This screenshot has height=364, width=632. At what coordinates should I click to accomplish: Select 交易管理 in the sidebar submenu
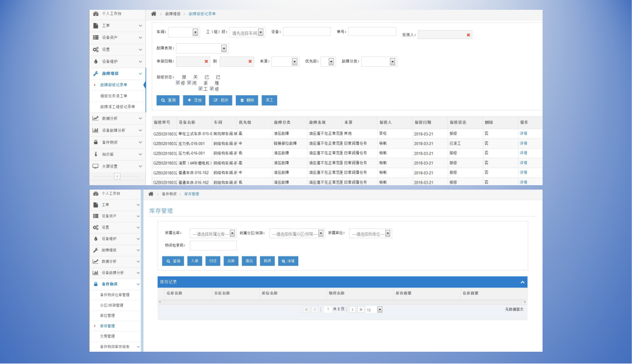point(107,336)
